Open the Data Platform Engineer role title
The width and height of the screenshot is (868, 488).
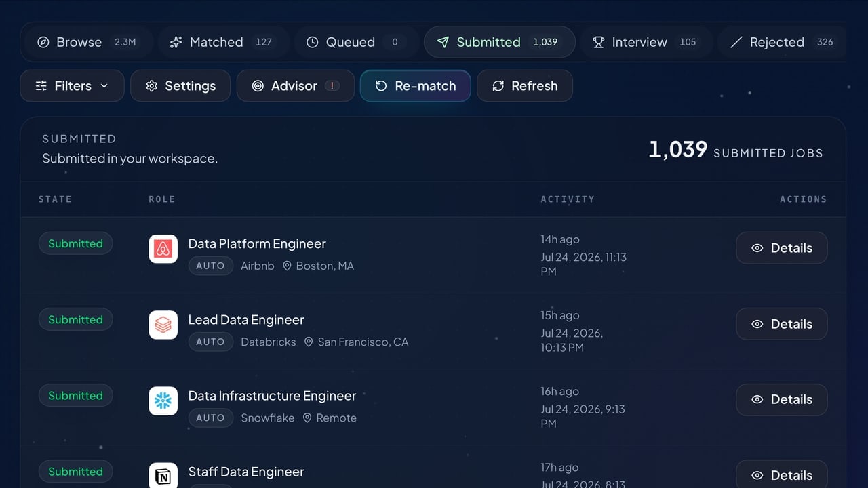(x=257, y=244)
